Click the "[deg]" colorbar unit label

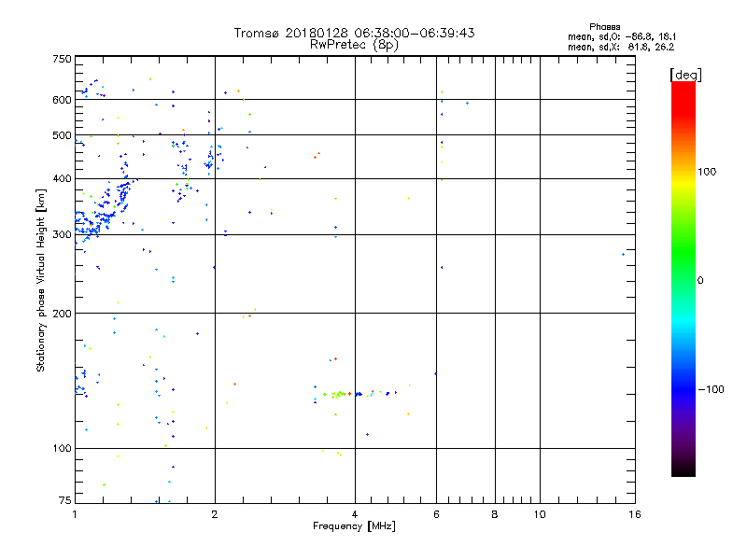(x=685, y=75)
